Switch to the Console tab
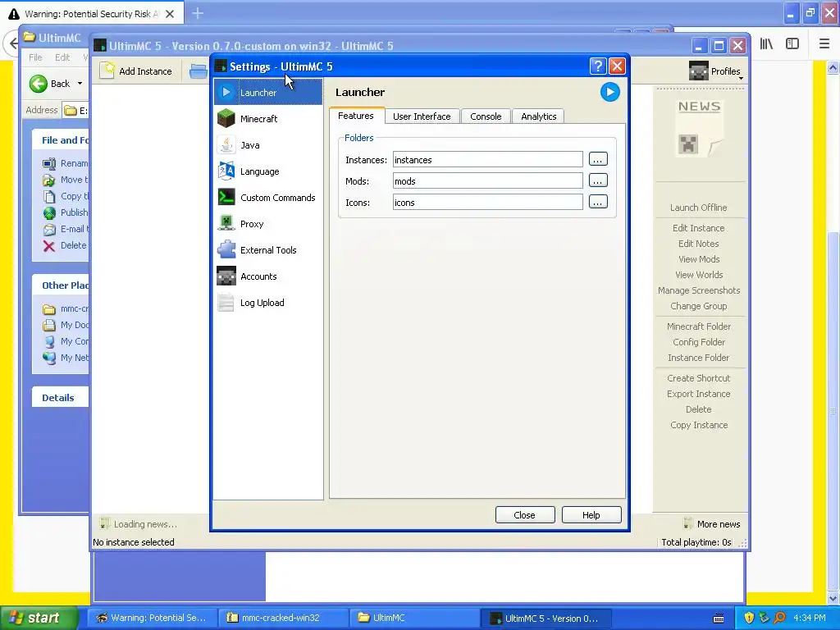Screen dimensions: 840x630 point(486,116)
